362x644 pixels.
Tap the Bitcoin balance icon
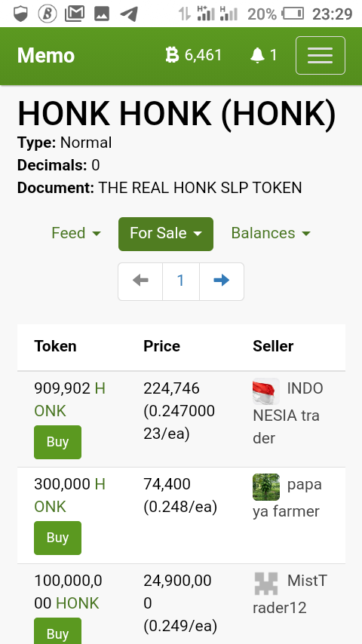[172, 54]
